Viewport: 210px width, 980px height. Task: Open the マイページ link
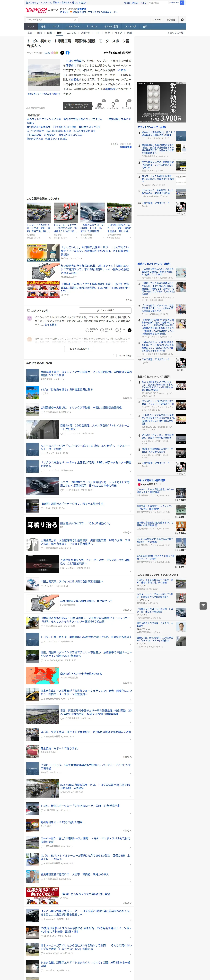(157, 20)
